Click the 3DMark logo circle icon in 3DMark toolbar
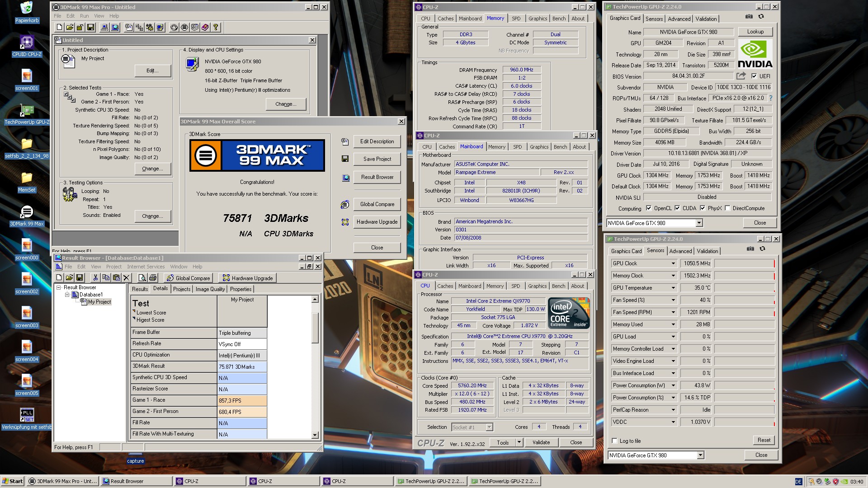868x488 pixels. pyautogui.click(x=184, y=28)
